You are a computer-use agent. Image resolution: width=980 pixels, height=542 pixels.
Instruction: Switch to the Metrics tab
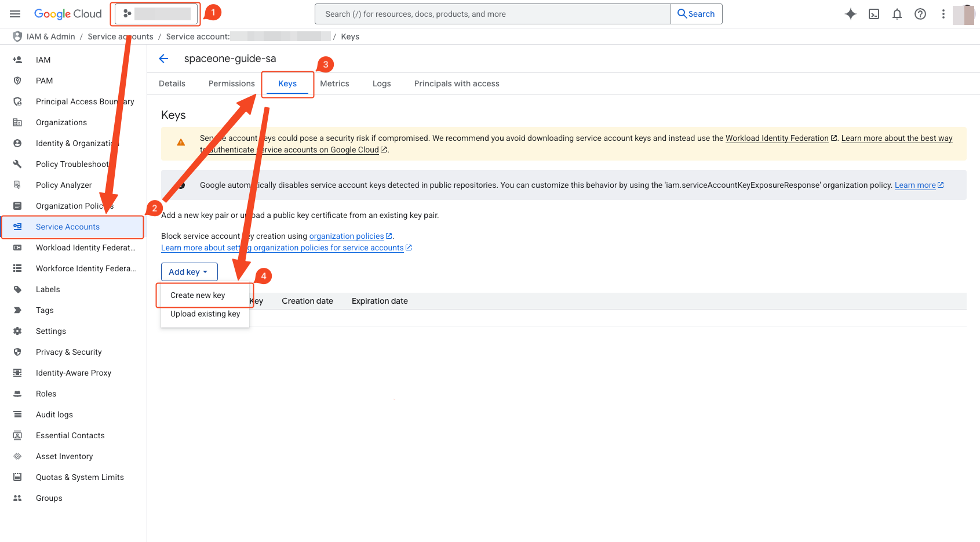click(334, 83)
